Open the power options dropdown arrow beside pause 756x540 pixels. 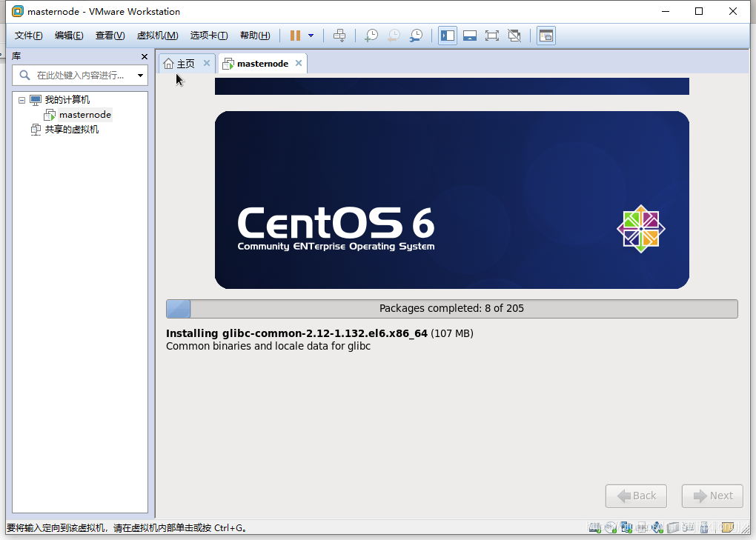pos(311,36)
